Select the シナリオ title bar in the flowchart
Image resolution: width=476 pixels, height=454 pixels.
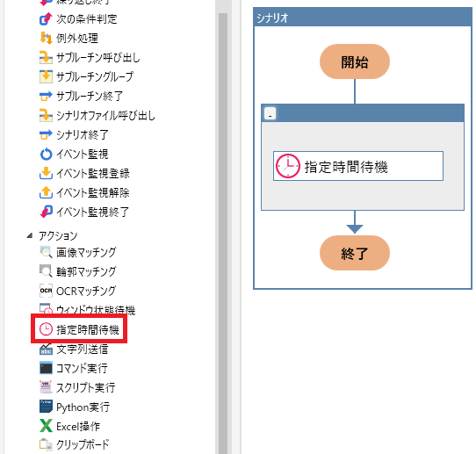(x=363, y=18)
